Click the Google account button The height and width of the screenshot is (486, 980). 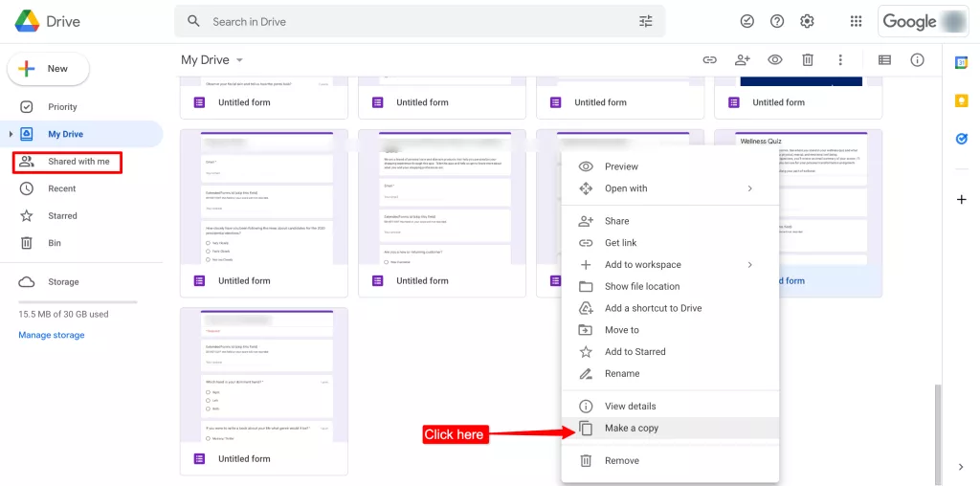[924, 21]
